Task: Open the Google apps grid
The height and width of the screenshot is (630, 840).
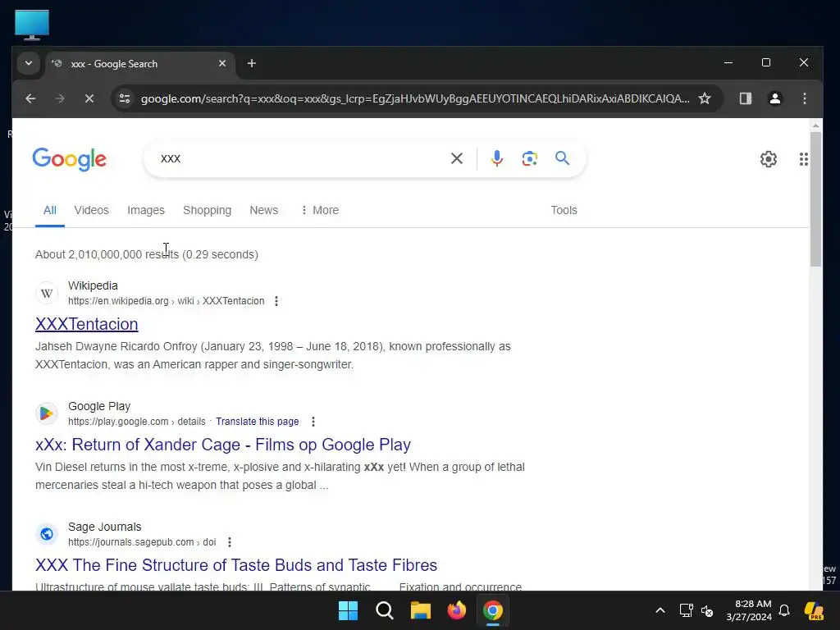Action: point(804,159)
